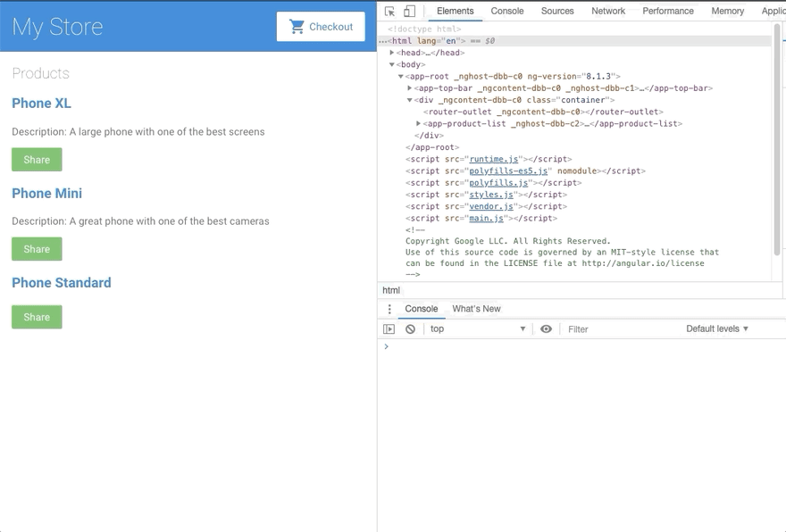Select the html breadcrumb item

[x=391, y=290]
